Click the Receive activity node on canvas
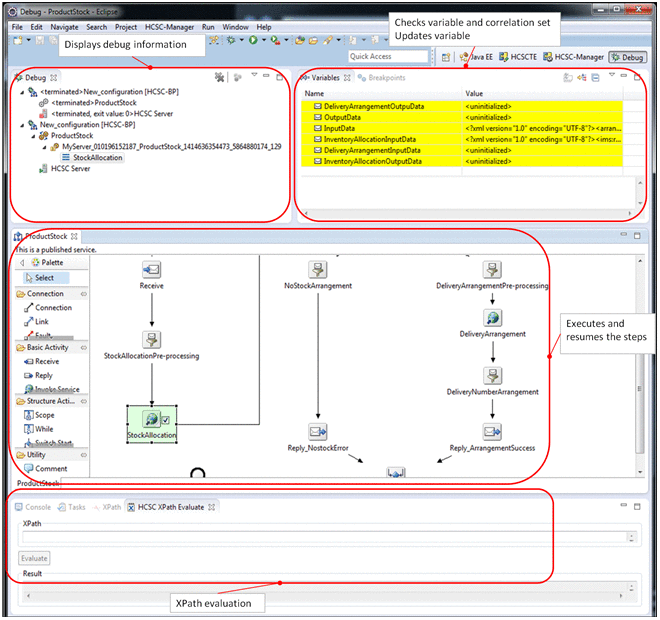 152,270
